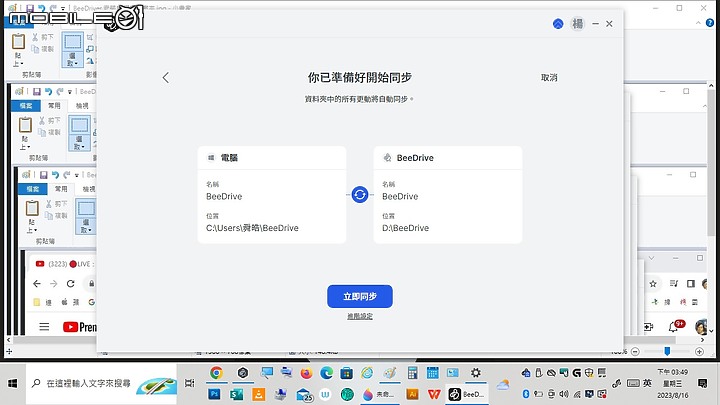Go back with the left arrow in BeeDrive
720x405 pixels.
click(166, 78)
